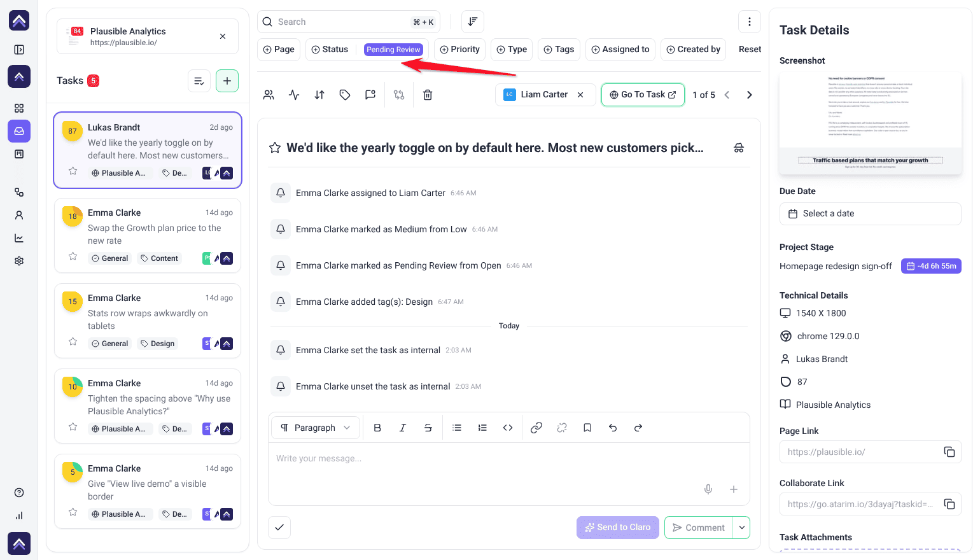This screenshot has width=980, height=560.
Task: Insert a bulleted list in the editor
Action: coord(457,428)
